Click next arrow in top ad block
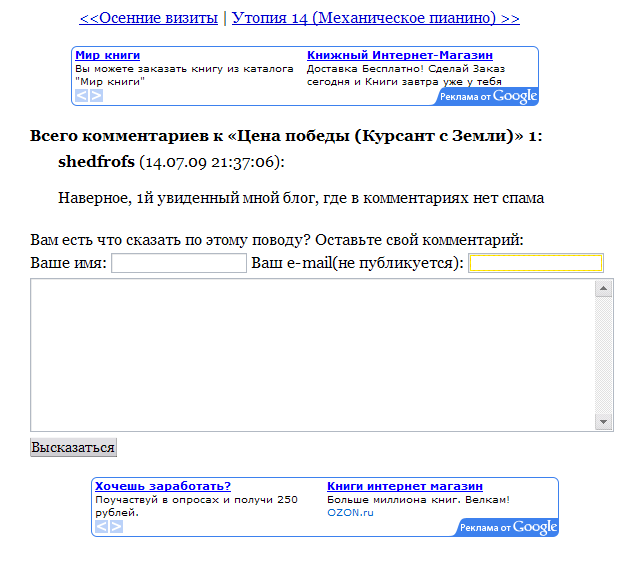This screenshot has height=562, width=627. click(96, 96)
